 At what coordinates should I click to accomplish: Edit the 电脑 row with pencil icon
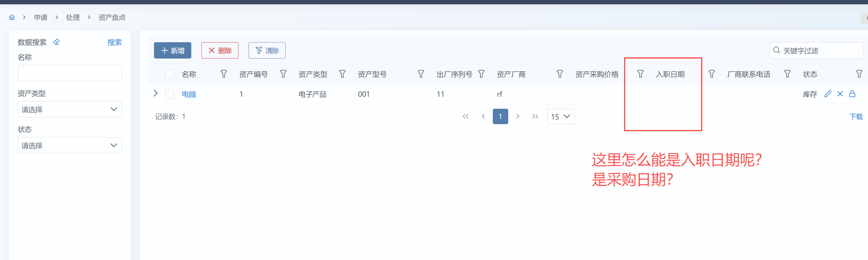point(828,94)
